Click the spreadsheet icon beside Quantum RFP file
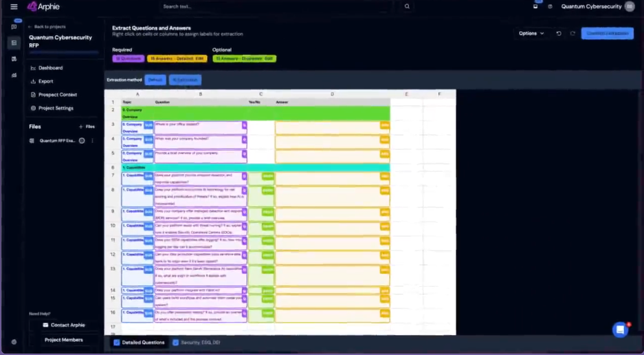The width and height of the screenshot is (644, 355). tap(32, 140)
